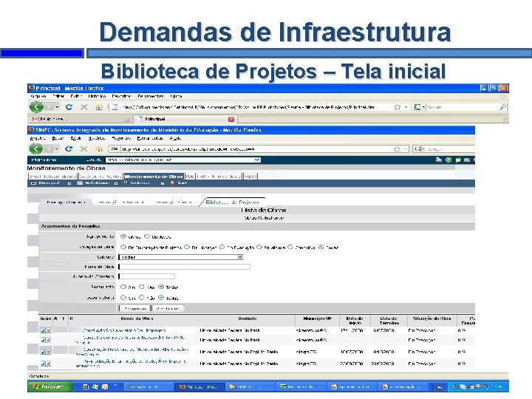Select the Concluída radio option
532x399 pixels.
[x=290, y=247]
